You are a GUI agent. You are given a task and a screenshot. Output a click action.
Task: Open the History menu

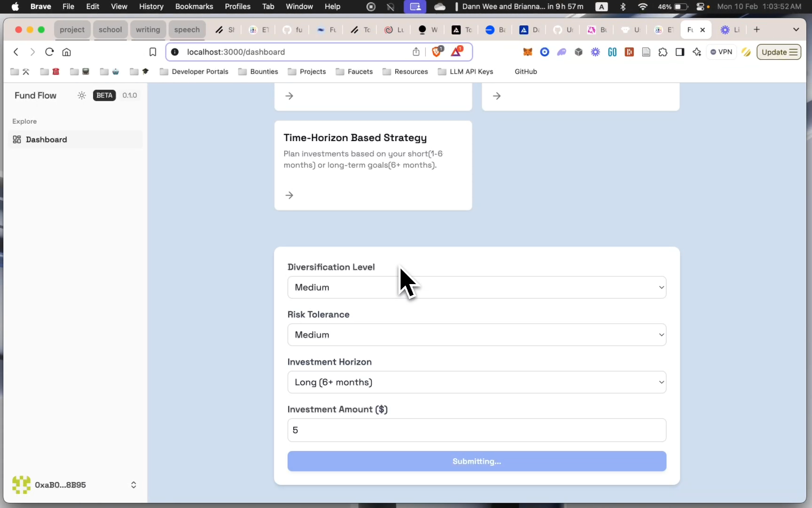[151, 7]
